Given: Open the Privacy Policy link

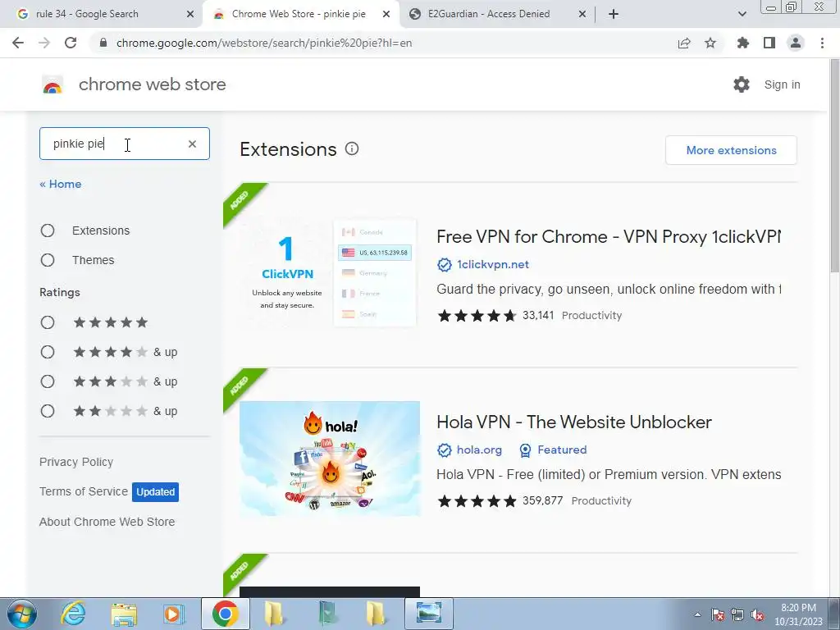Looking at the screenshot, I should tap(76, 462).
